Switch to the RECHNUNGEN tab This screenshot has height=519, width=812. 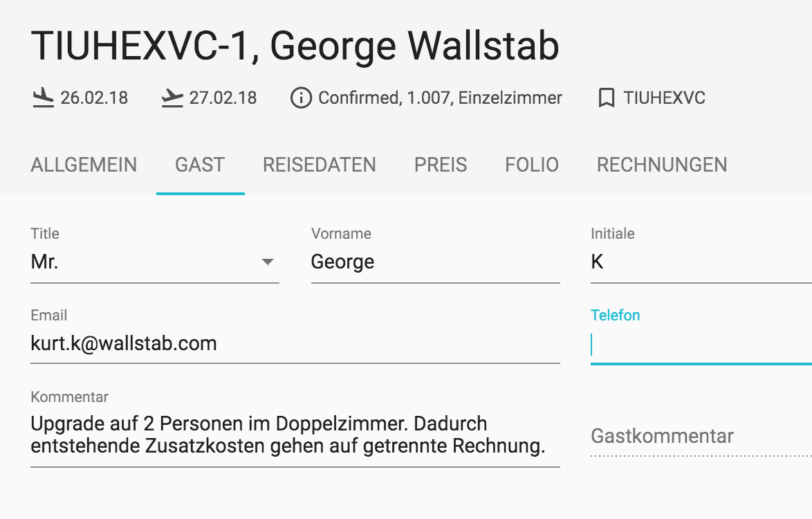point(662,165)
